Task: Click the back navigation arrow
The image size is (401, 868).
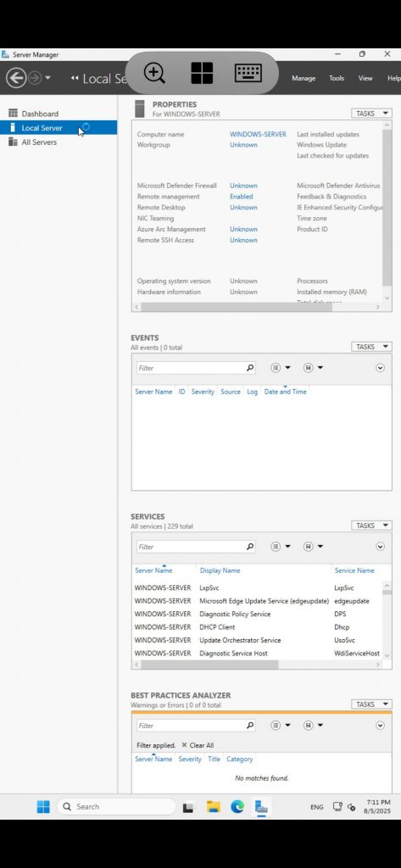Action: pyautogui.click(x=16, y=78)
